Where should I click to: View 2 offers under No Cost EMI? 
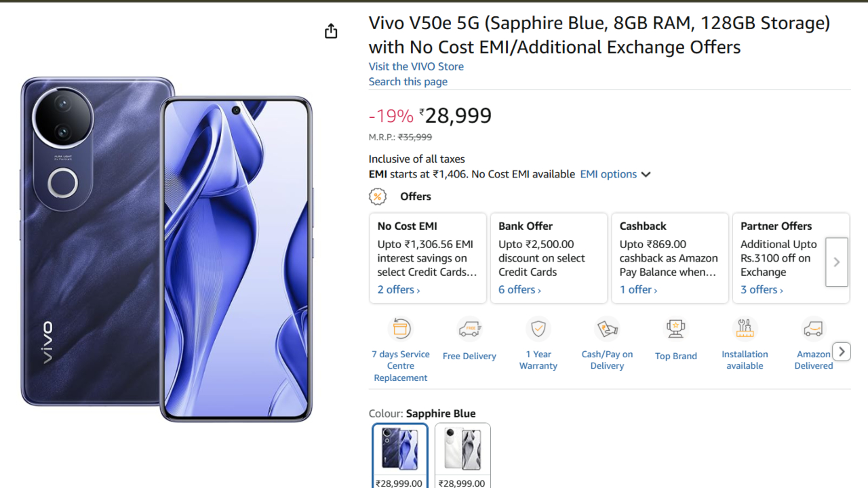click(x=399, y=290)
